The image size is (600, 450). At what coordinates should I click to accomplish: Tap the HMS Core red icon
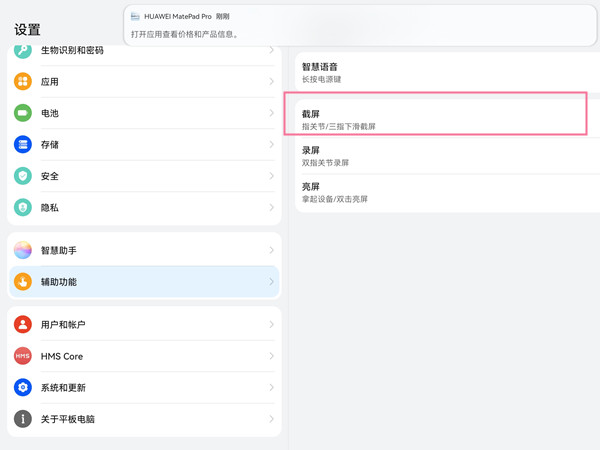pos(23,356)
